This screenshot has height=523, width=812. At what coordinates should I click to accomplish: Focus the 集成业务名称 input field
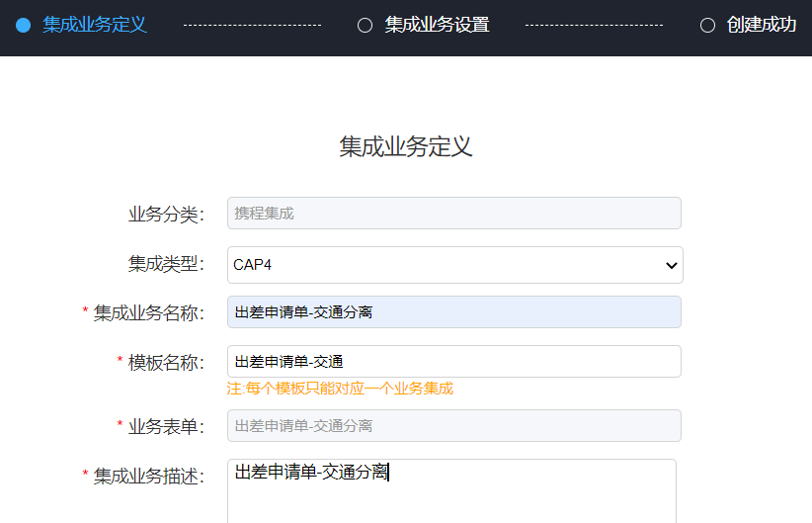pyautogui.click(x=453, y=312)
